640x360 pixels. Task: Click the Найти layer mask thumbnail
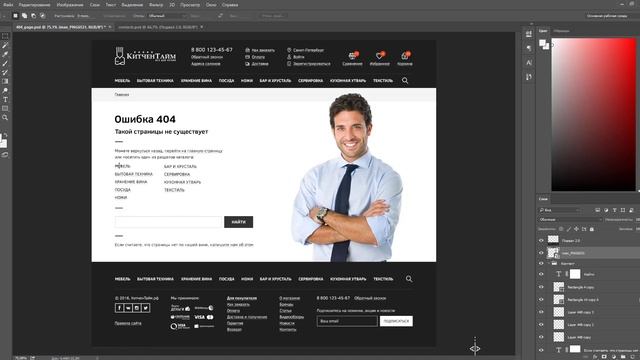tap(575, 274)
